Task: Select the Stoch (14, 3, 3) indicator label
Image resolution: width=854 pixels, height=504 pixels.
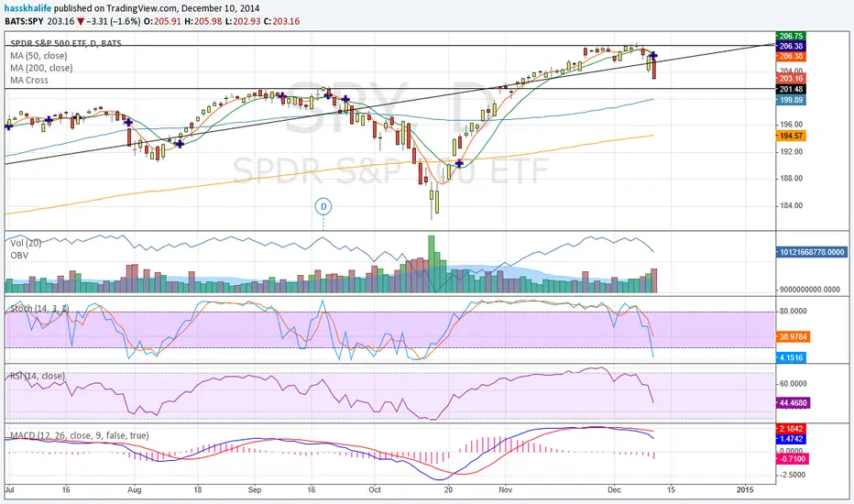Action: coord(39,309)
